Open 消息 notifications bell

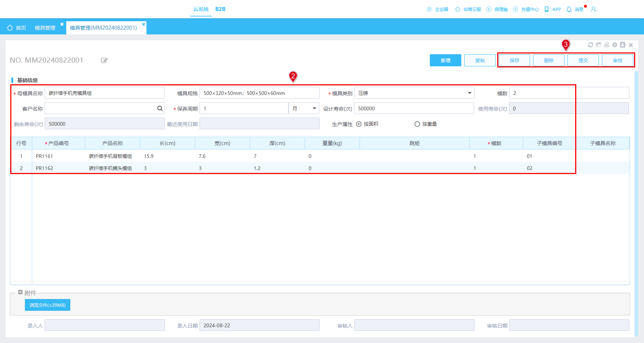575,9
